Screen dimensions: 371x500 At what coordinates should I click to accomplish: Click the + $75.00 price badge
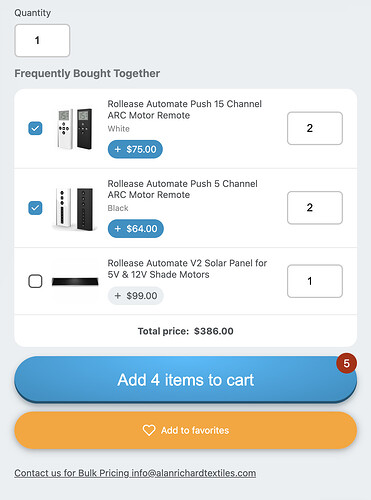(x=135, y=149)
